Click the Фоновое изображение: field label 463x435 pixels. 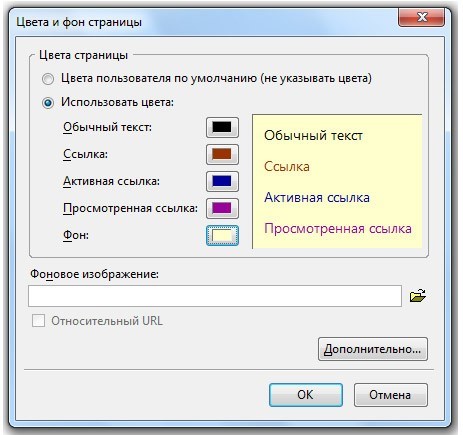95,274
